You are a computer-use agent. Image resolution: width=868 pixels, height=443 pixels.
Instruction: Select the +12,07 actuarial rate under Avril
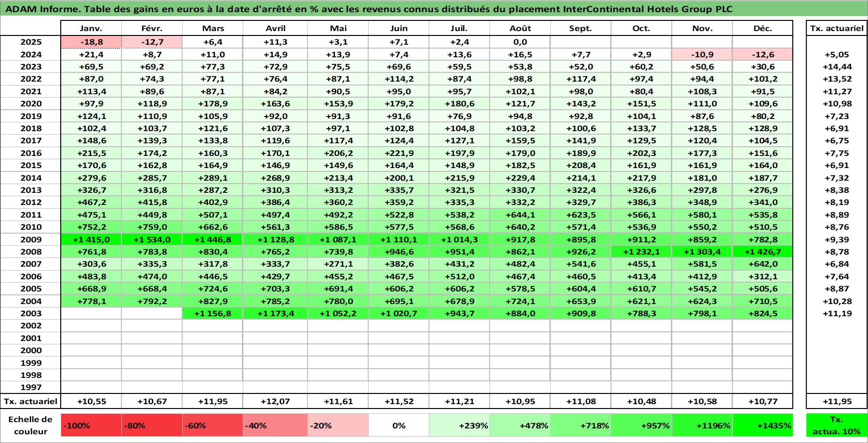[275, 401]
